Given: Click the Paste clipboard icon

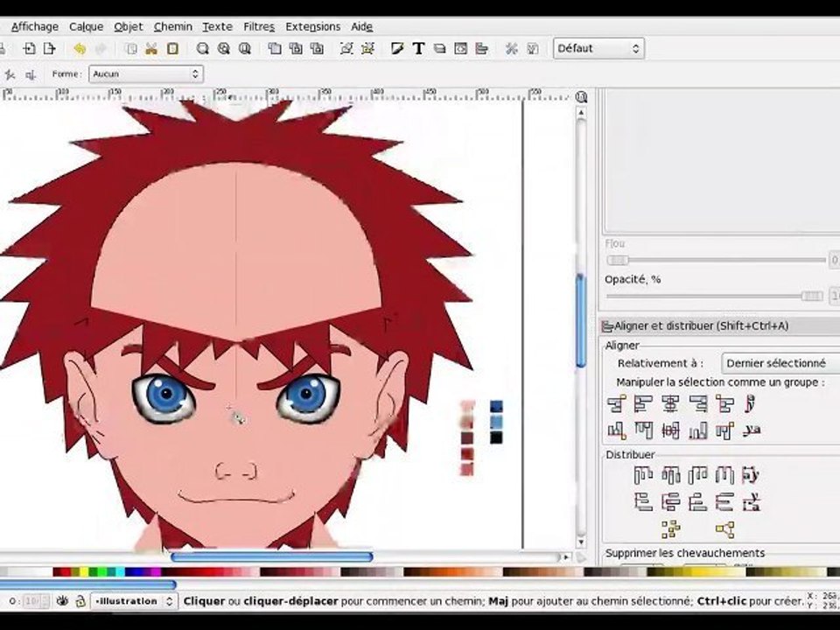Looking at the screenshot, I should 172,49.
